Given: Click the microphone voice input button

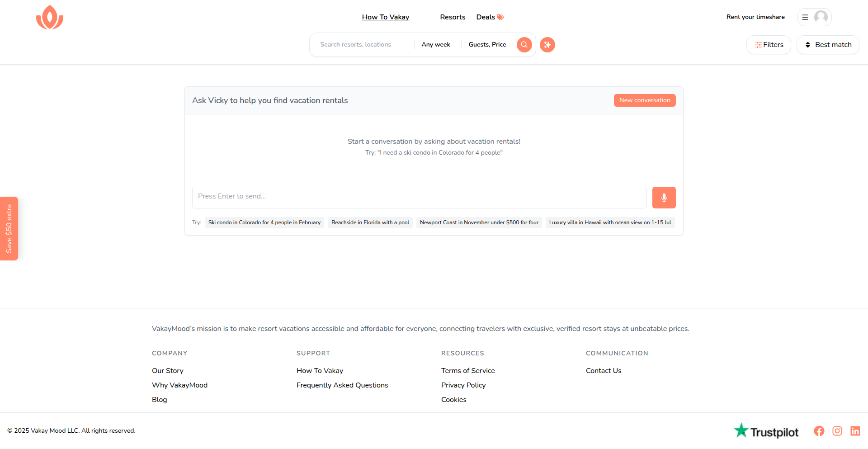Looking at the screenshot, I should [x=664, y=198].
